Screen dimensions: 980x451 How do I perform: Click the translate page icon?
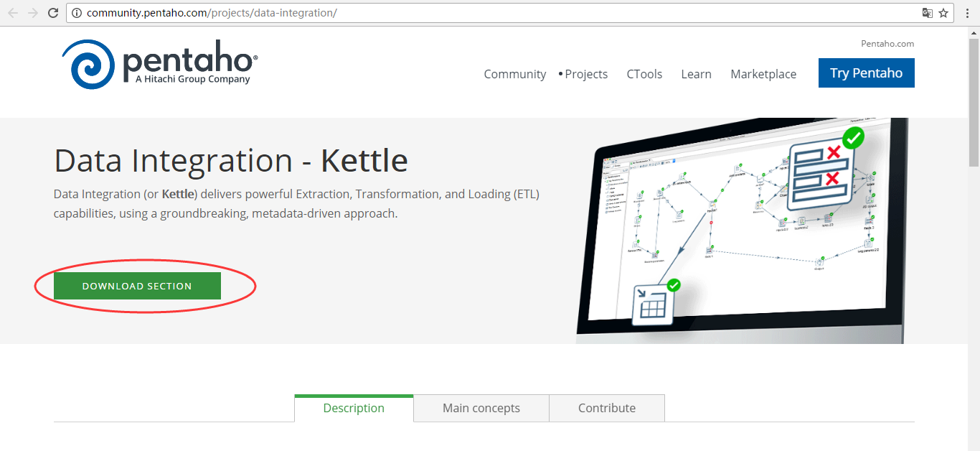pyautogui.click(x=928, y=13)
